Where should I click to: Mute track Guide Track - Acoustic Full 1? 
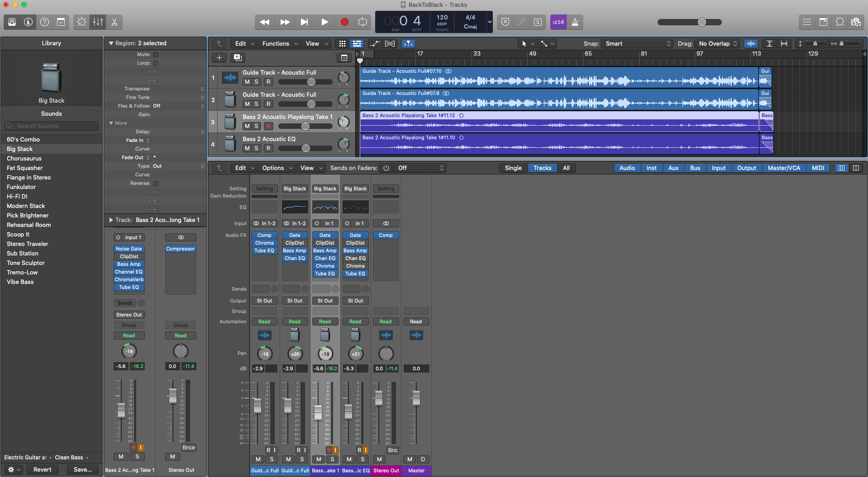247,82
